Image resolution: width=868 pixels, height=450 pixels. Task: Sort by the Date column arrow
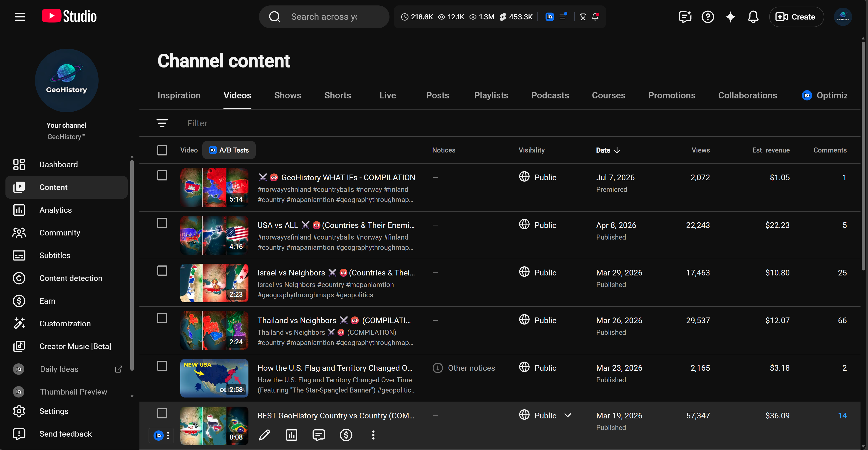pyautogui.click(x=617, y=150)
